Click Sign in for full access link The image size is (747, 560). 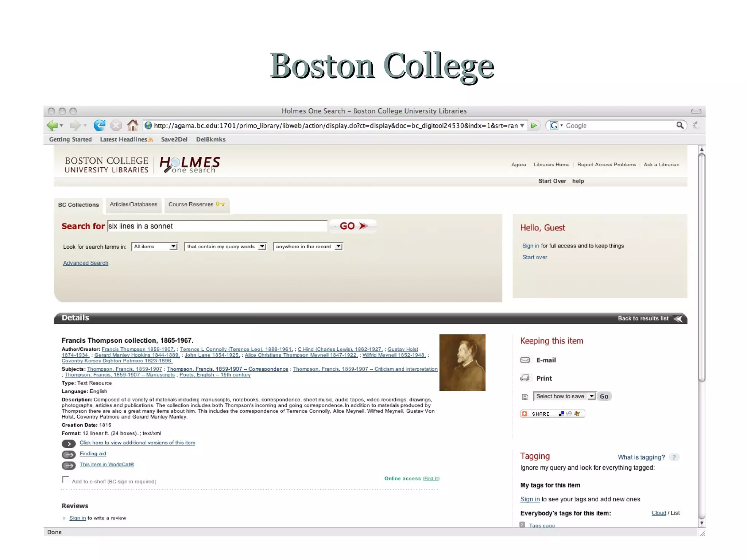click(530, 246)
